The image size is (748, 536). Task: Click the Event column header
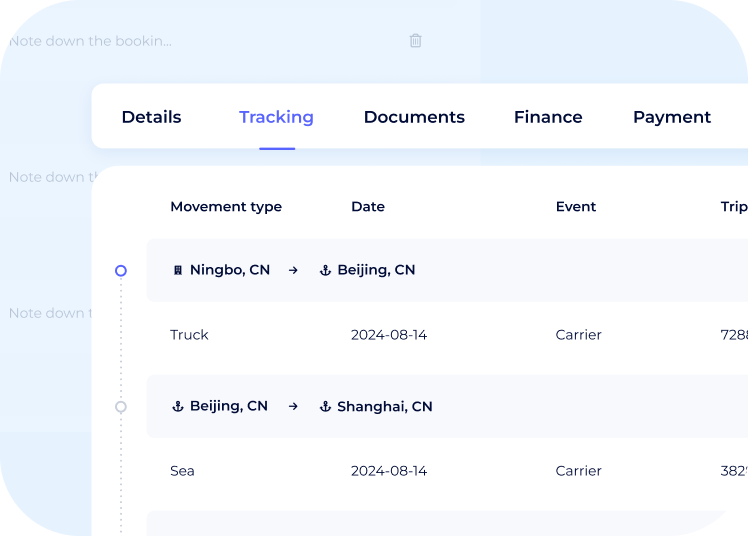[575, 207]
